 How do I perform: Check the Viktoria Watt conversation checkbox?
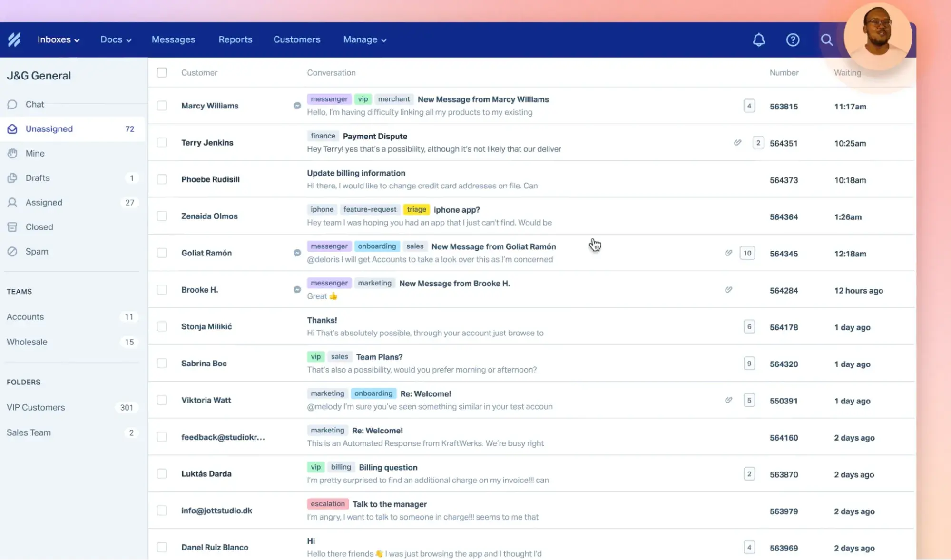tap(162, 400)
